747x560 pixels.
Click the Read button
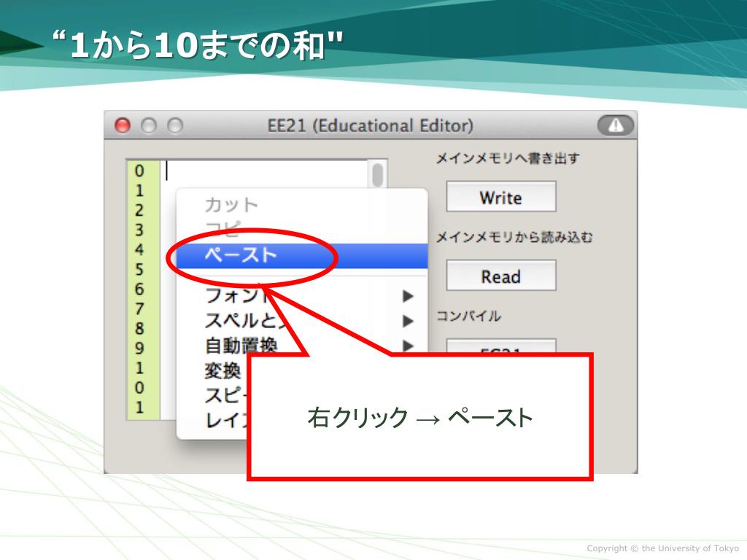[500, 276]
